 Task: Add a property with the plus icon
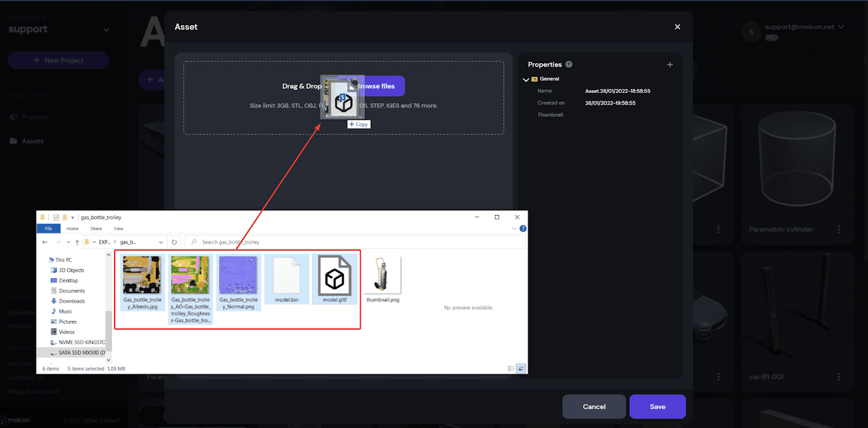tap(670, 64)
